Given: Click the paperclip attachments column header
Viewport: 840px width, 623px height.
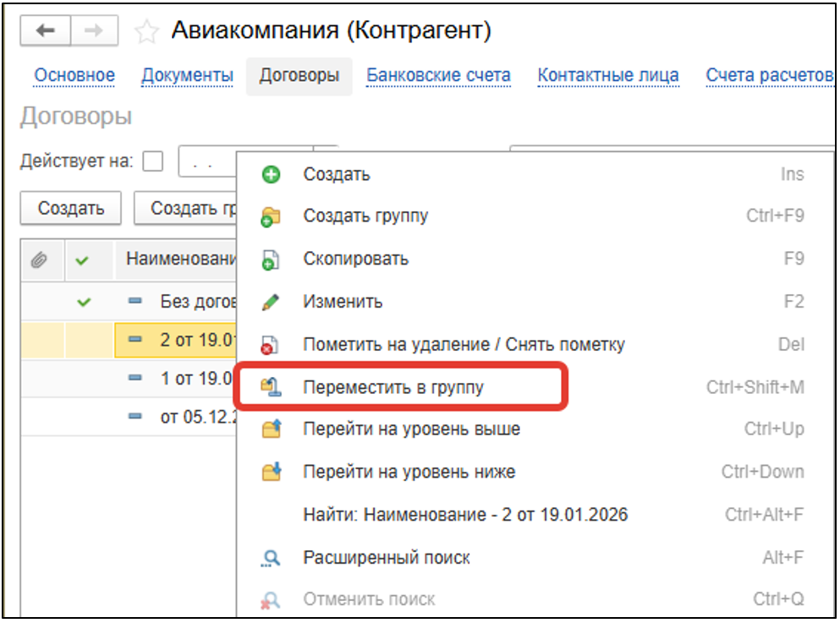Looking at the screenshot, I should point(38,260).
